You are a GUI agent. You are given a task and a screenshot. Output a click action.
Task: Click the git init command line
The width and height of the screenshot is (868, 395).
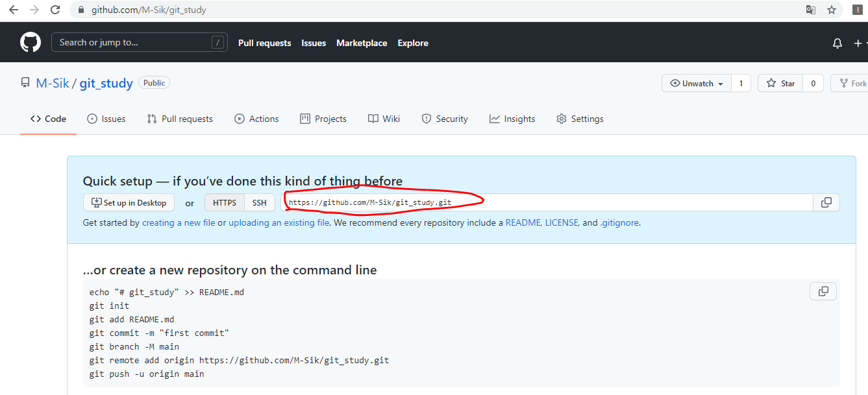(109, 305)
